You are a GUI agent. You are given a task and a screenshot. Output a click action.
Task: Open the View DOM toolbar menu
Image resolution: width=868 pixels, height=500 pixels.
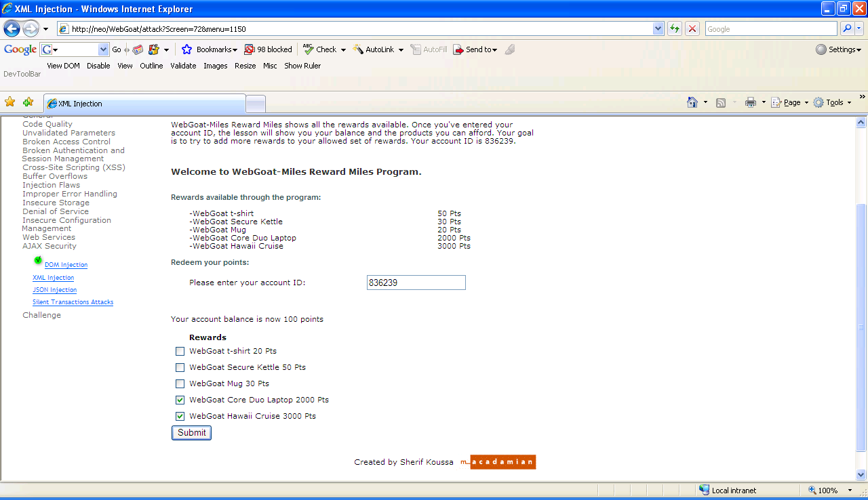pos(63,66)
